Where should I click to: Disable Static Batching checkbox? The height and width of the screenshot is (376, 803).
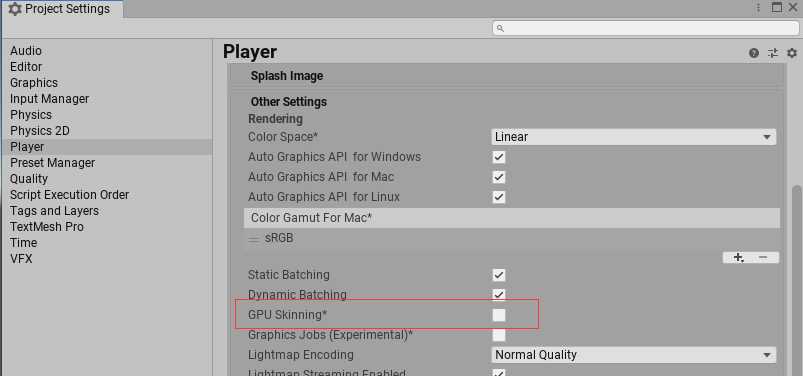click(x=499, y=275)
